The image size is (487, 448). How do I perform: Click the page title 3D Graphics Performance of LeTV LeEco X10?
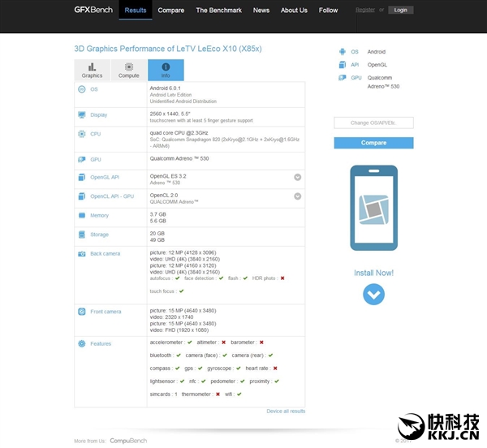click(x=168, y=49)
